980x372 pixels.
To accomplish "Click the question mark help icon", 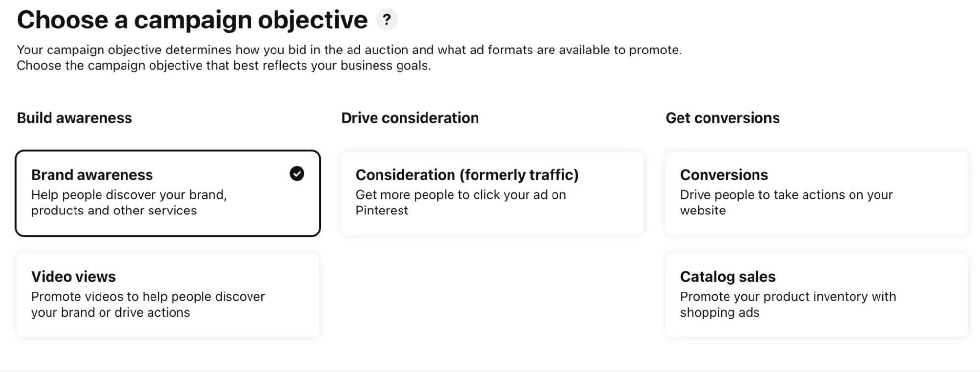I will (387, 20).
